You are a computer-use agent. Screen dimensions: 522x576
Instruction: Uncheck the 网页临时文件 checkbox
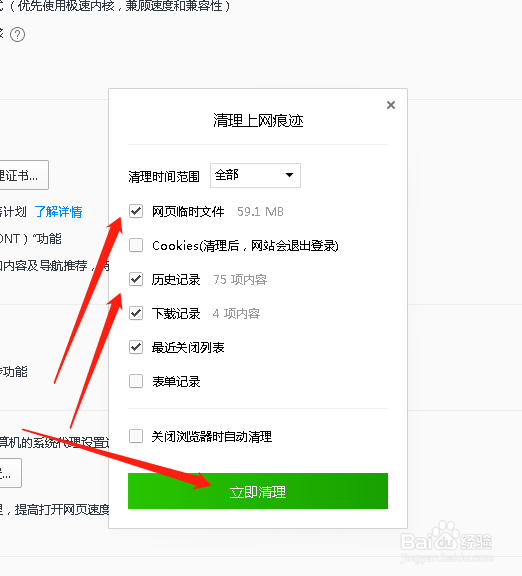click(136, 211)
